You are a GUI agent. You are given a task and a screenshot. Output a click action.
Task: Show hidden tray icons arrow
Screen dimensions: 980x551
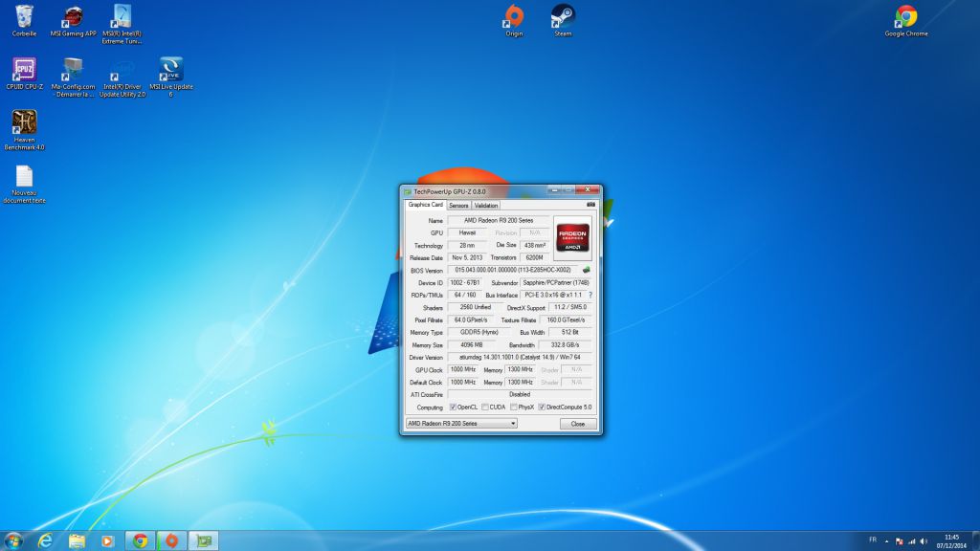tap(886, 541)
